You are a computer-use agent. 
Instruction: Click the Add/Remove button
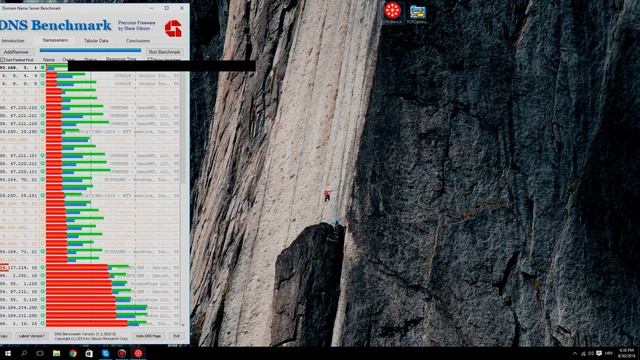coord(16,52)
